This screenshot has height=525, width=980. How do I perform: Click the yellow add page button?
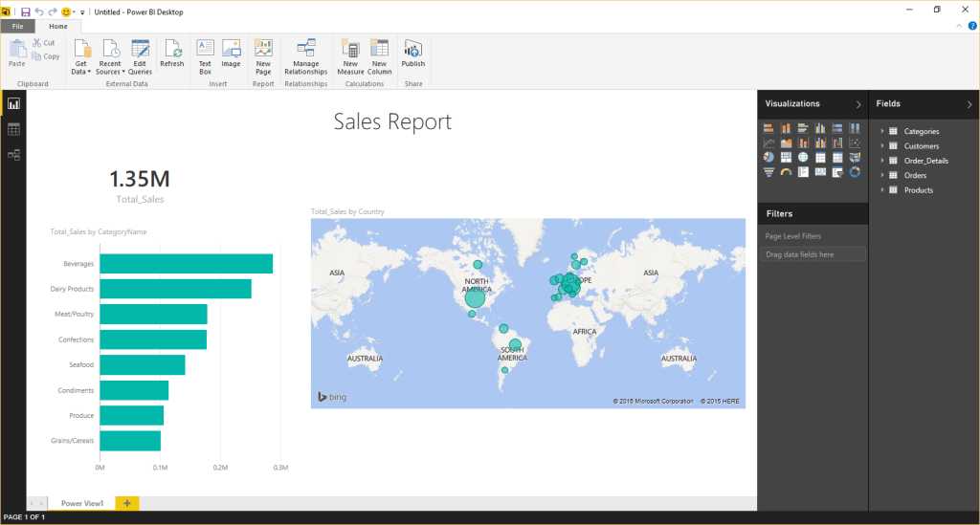coord(127,503)
